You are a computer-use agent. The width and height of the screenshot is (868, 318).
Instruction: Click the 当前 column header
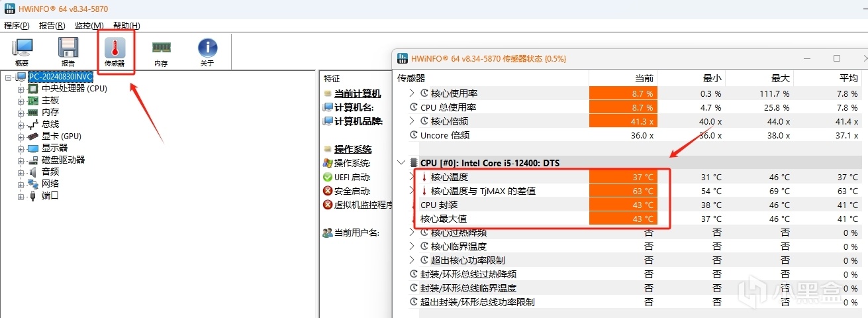(644, 78)
